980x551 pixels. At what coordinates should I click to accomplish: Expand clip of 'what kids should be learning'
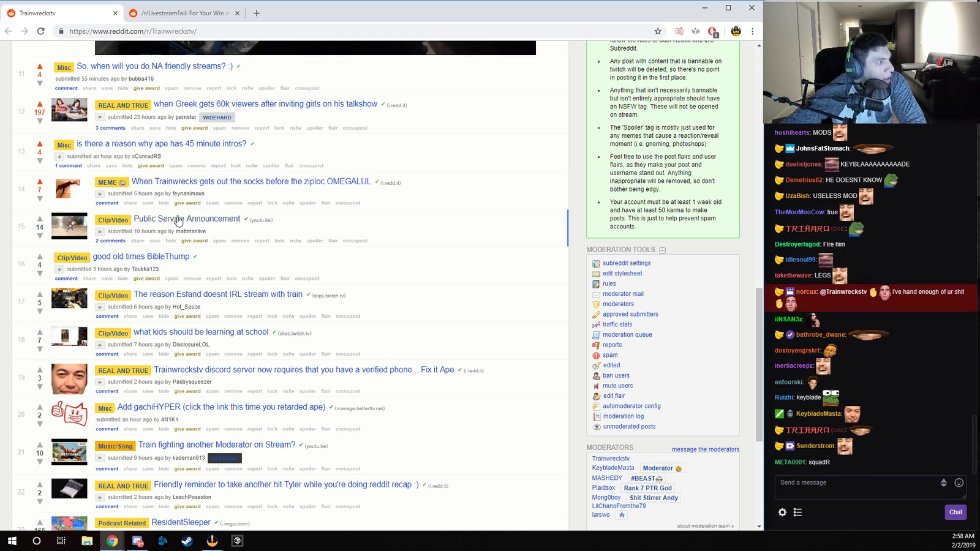[x=100, y=345]
